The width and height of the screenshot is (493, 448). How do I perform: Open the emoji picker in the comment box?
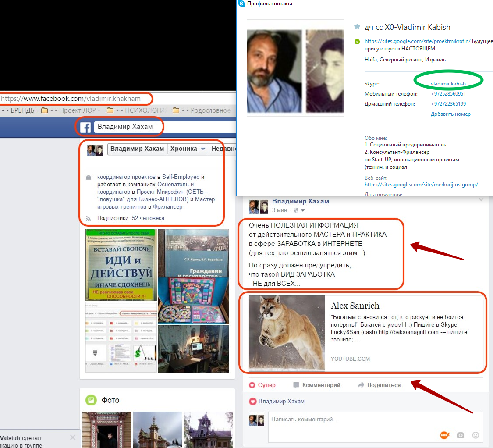click(475, 435)
